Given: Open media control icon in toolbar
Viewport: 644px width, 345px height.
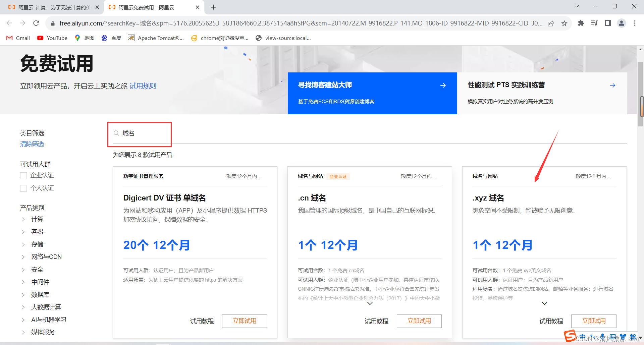Looking at the screenshot, I should pos(594,23).
